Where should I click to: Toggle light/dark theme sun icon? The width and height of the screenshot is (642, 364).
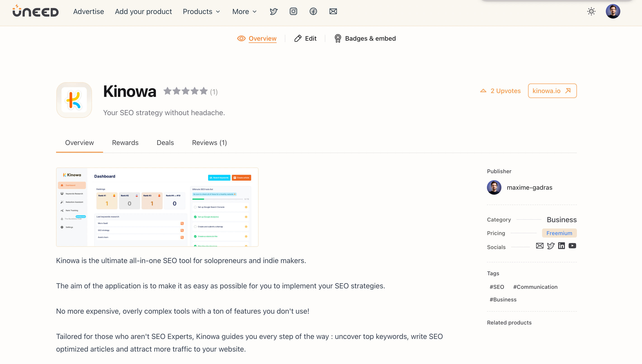pyautogui.click(x=591, y=12)
